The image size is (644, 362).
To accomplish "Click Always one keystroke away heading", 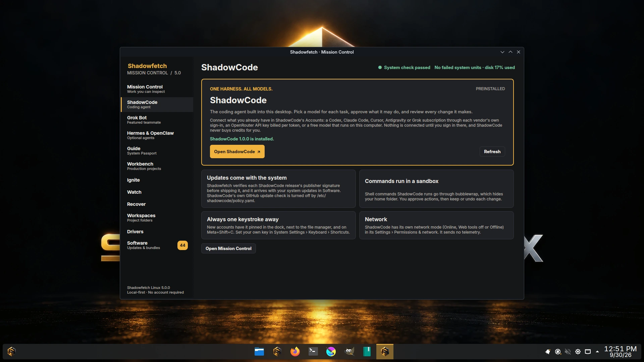I will click(x=243, y=219).
